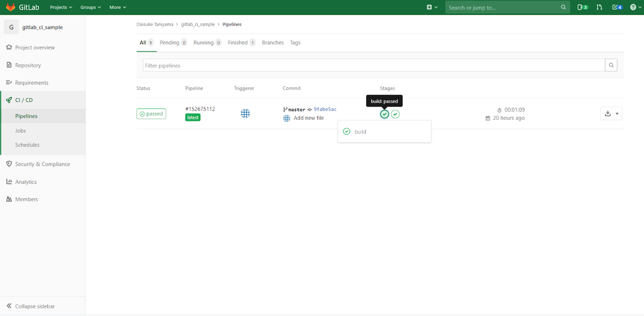Click the second stage passed icon

tap(395, 114)
